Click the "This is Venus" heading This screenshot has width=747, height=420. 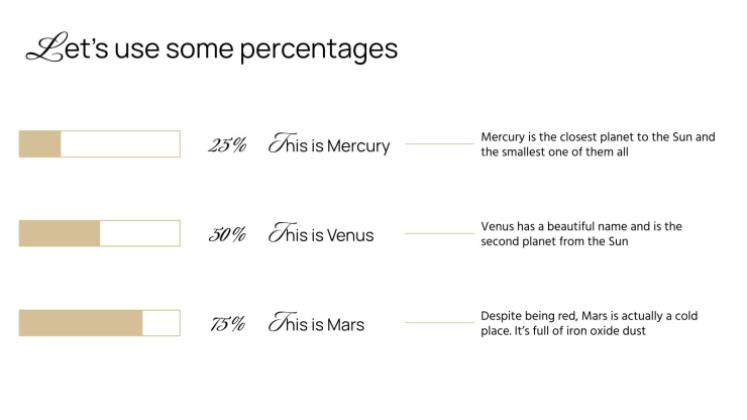(x=320, y=235)
